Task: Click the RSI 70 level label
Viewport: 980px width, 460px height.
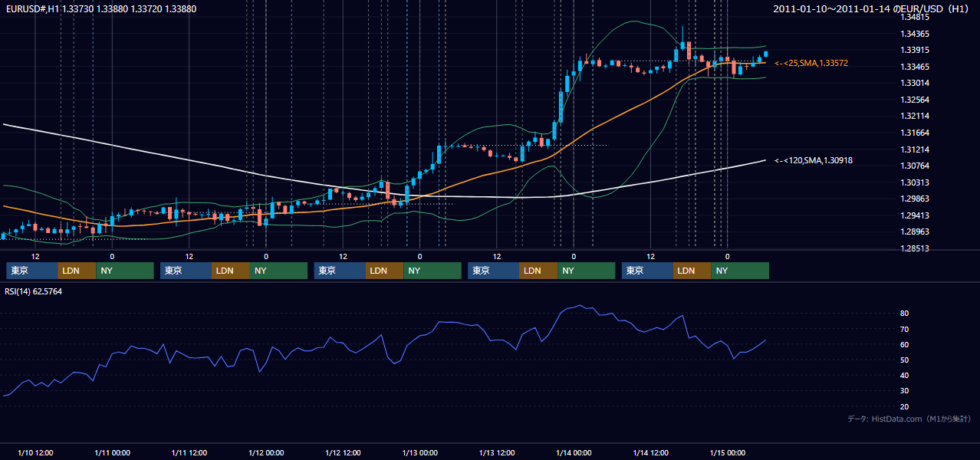Action: pyautogui.click(x=904, y=329)
